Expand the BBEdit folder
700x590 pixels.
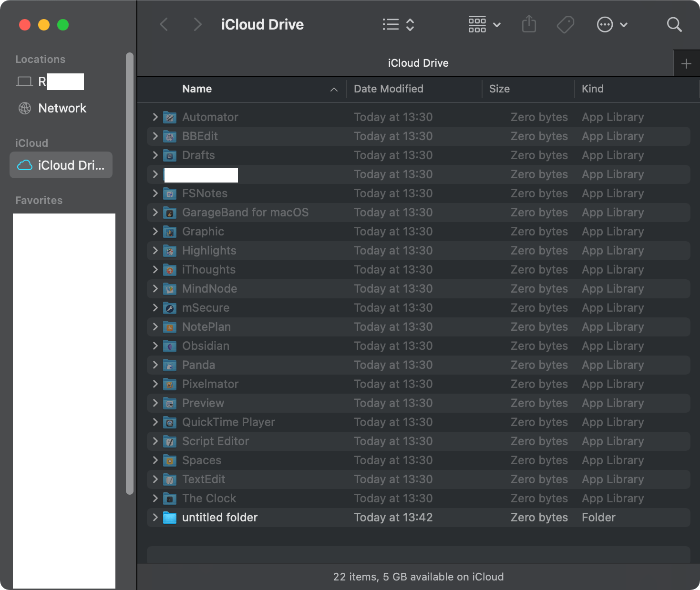pyautogui.click(x=155, y=136)
